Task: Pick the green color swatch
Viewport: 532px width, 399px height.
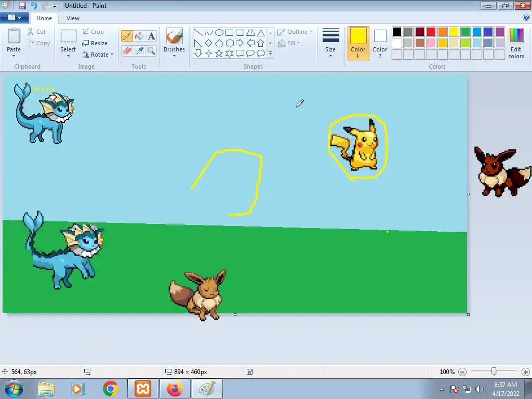Action: tap(465, 32)
